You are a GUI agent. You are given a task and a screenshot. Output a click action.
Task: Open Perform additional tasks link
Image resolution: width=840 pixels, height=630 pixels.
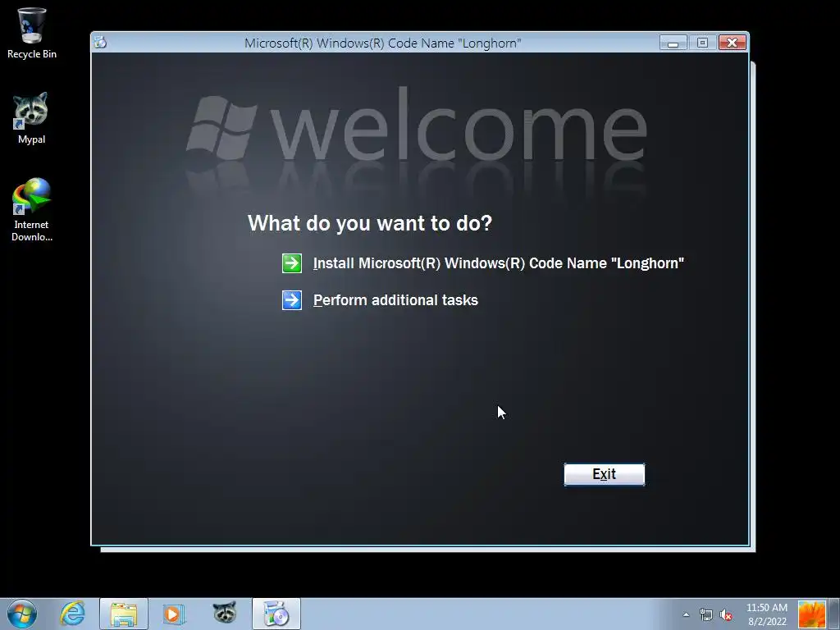[x=395, y=300]
